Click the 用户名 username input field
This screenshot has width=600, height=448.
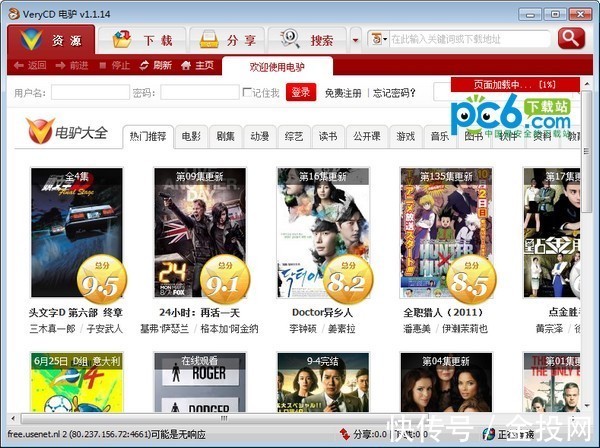tap(90, 92)
